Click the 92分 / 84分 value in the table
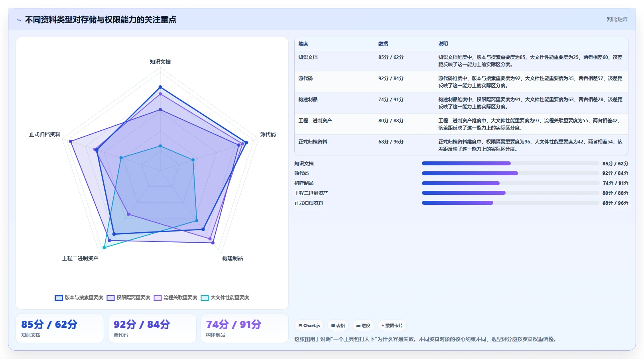Screen dimensions: 644x359 (x=391, y=78)
